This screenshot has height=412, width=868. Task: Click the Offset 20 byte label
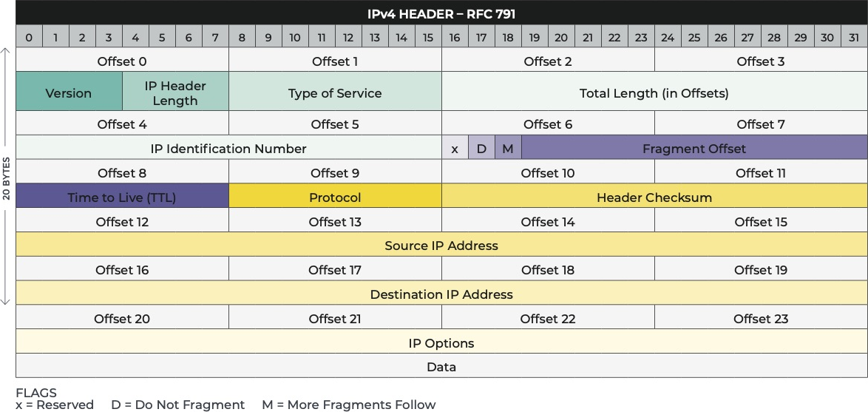pos(122,319)
